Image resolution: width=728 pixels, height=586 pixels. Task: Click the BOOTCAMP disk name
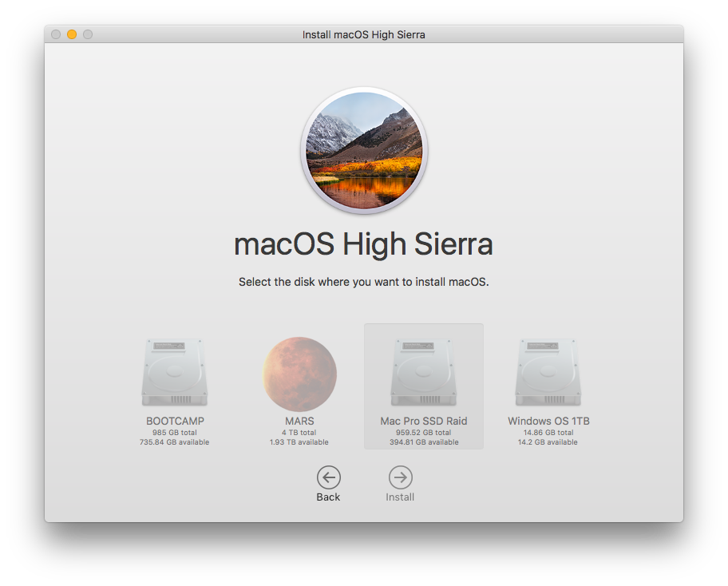[x=175, y=422]
